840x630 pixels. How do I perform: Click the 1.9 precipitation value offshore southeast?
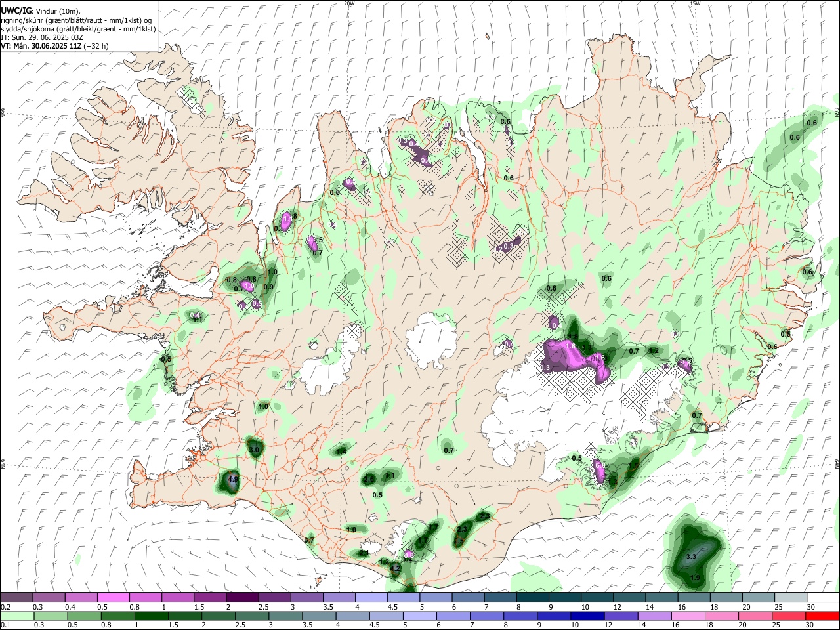tap(695, 577)
